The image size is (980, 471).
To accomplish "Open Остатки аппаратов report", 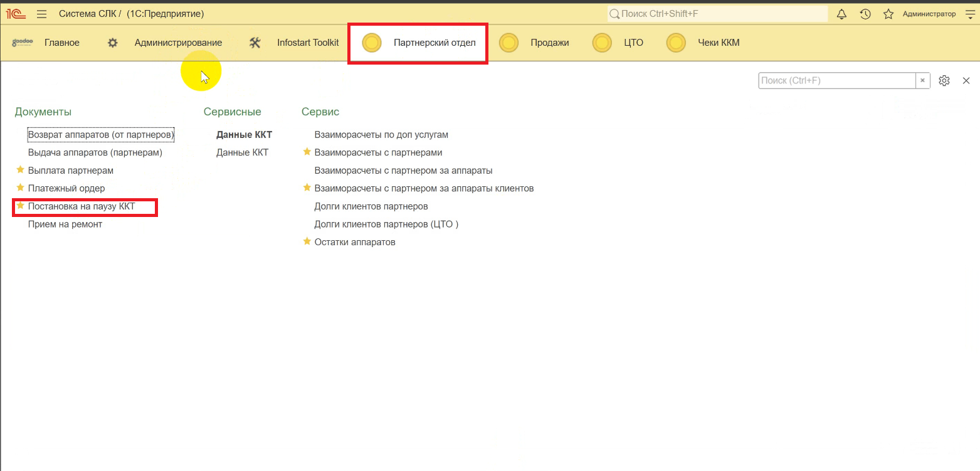I will tap(355, 242).
